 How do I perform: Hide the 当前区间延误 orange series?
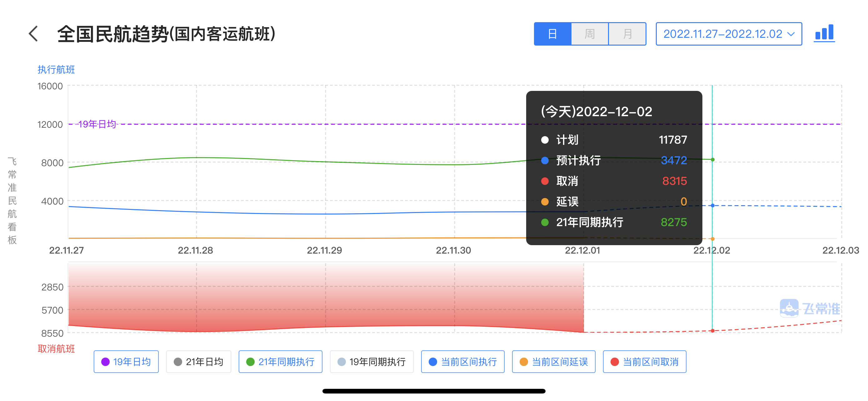click(x=553, y=362)
